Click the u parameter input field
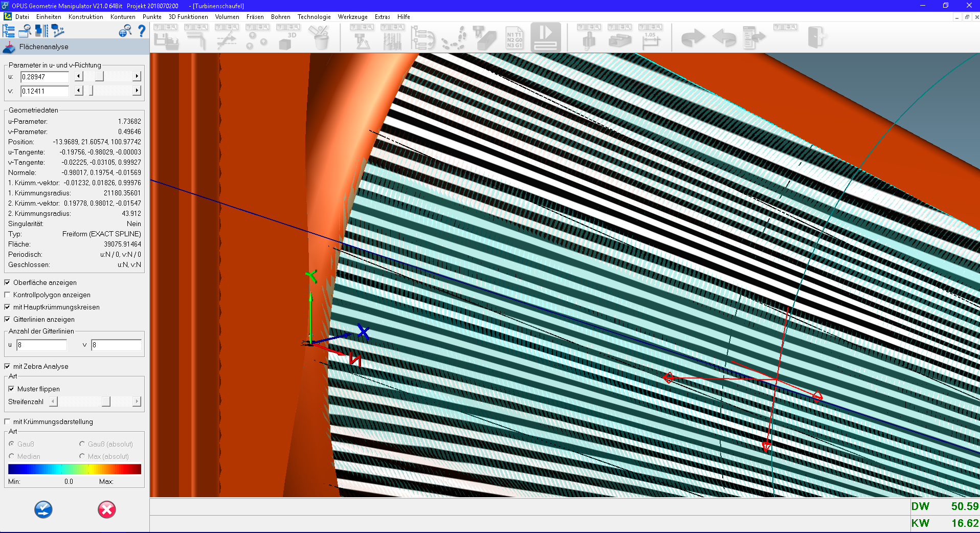The image size is (980, 533). [x=45, y=77]
